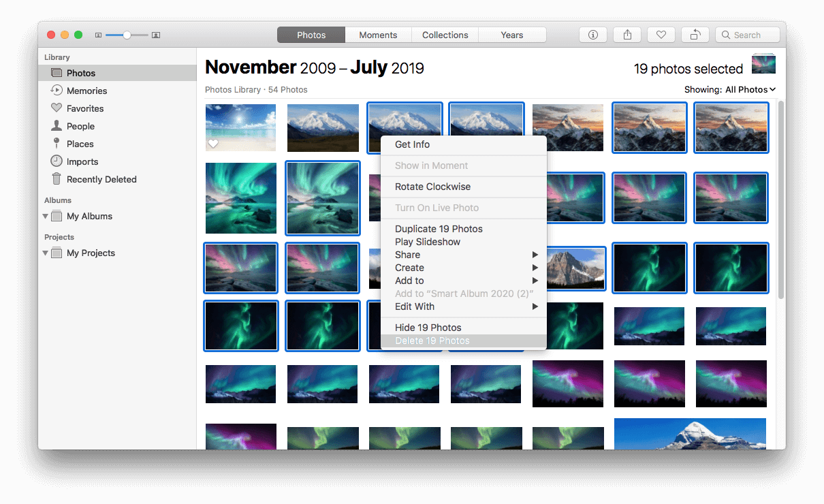Expand the My Albums disclosure triangle

pyautogui.click(x=46, y=217)
